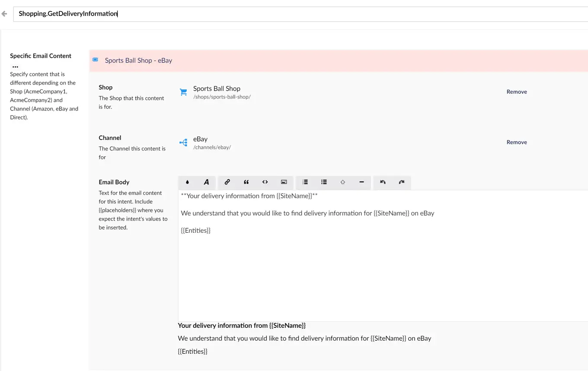This screenshot has width=588, height=371.
Task: Click the droplet text color icon
Action: coord(187,182)
